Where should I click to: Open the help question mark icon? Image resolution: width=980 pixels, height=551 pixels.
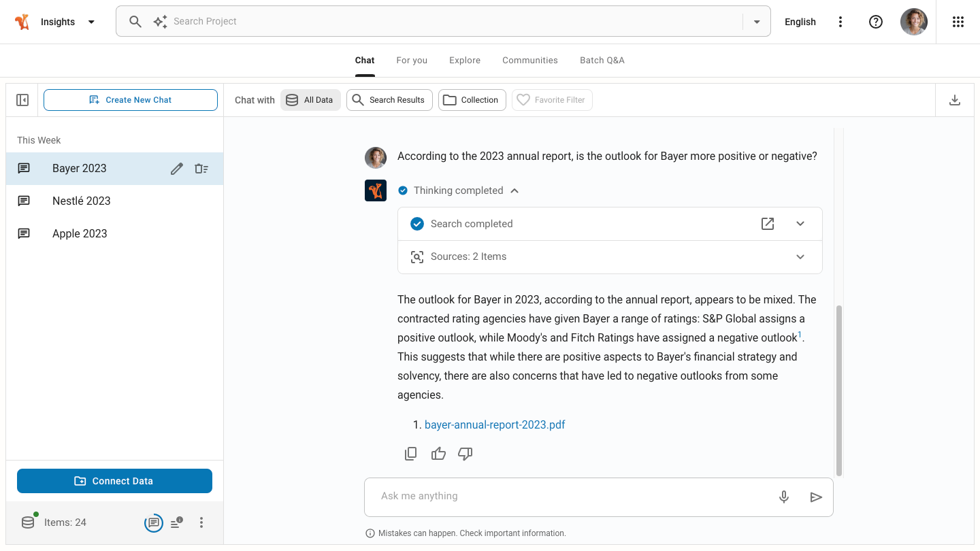point(876,22)
